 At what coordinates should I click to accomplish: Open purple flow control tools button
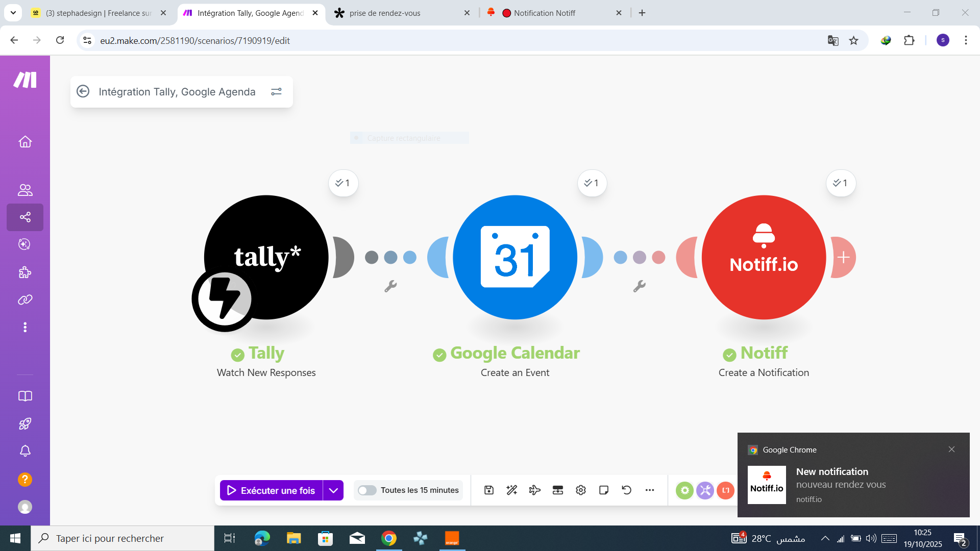point(705,490)
